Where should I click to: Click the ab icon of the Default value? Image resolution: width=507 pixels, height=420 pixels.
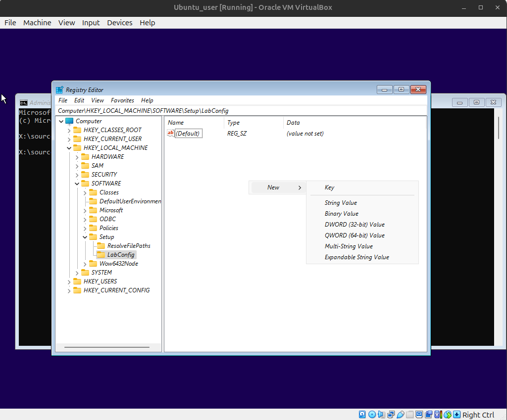[170, 133]
